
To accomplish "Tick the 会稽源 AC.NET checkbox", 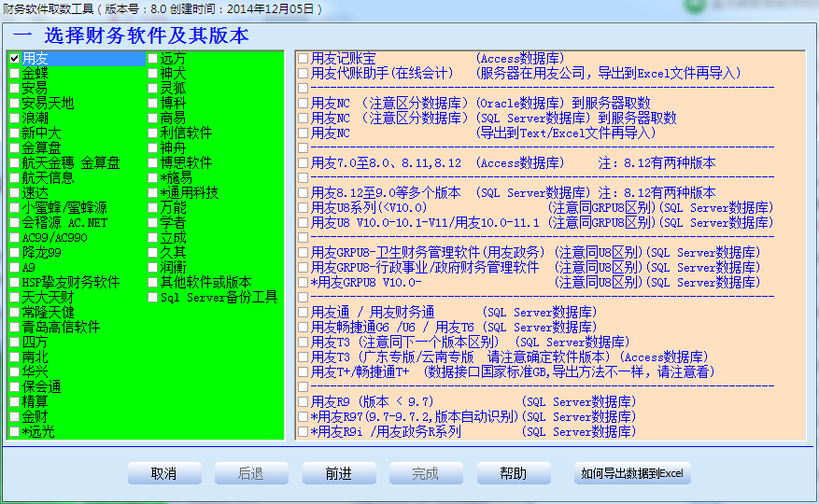I will (x=15, y=223).
